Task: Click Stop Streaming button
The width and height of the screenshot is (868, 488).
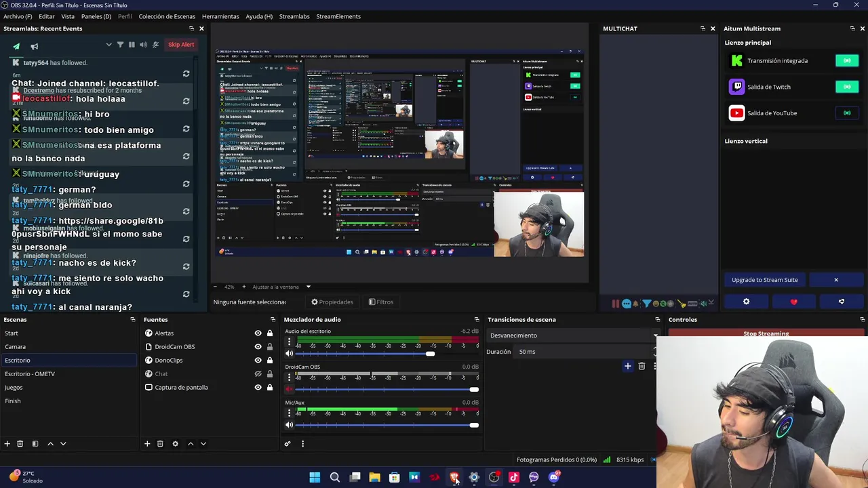Action: [766, 333]
